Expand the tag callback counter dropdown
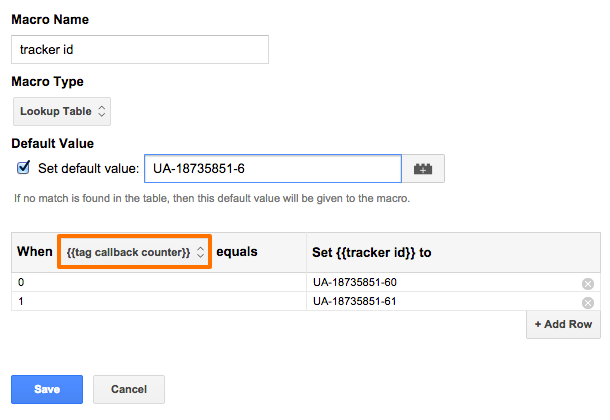The image size is (610, 420). click(x=134, y=252)
